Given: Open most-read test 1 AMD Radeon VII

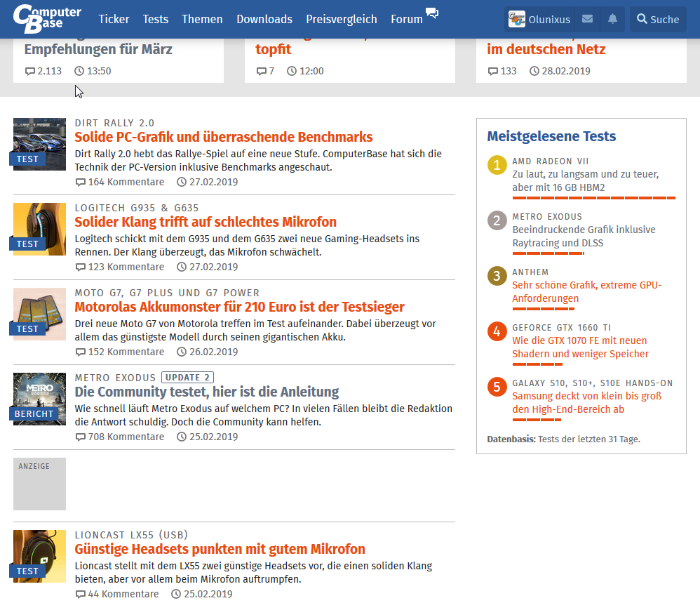Looking at the screenshot, I should click(585, 181).
